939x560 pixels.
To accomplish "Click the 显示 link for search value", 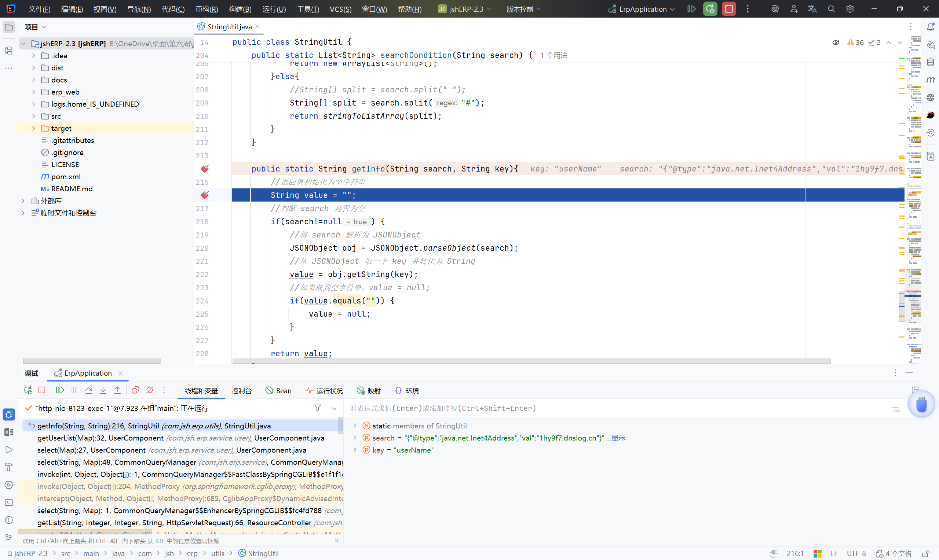I will tap(618, 438).
